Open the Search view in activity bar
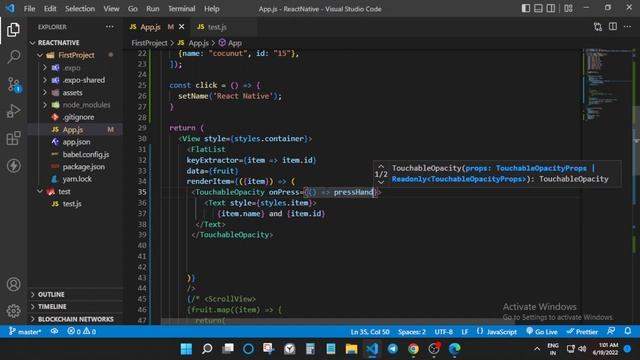The image size is (640, 360). pos(13,56)
